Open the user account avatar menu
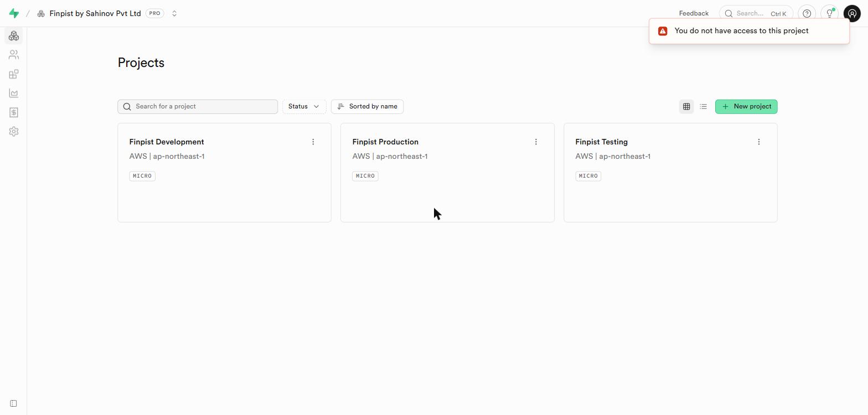The image size is (868, 415). (852, 13)
